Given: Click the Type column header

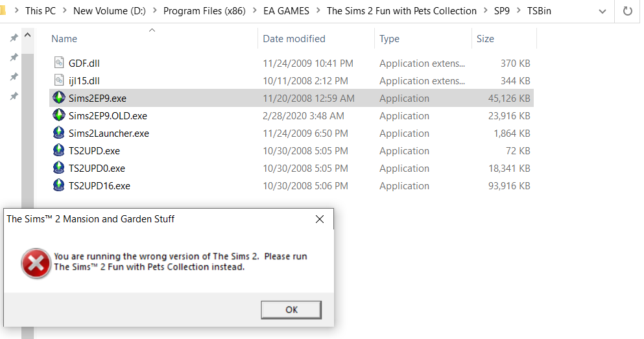Looking at the screenshot, I should 389,39.
